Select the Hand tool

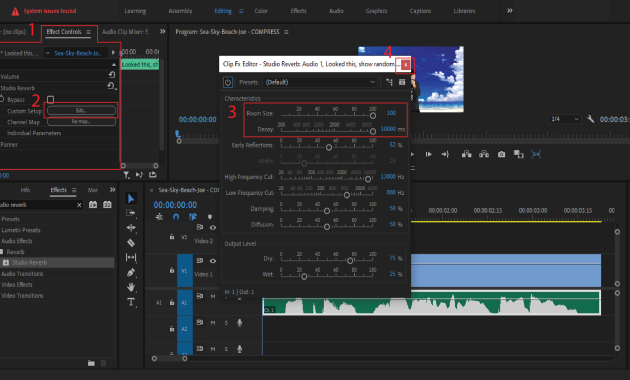131,287
